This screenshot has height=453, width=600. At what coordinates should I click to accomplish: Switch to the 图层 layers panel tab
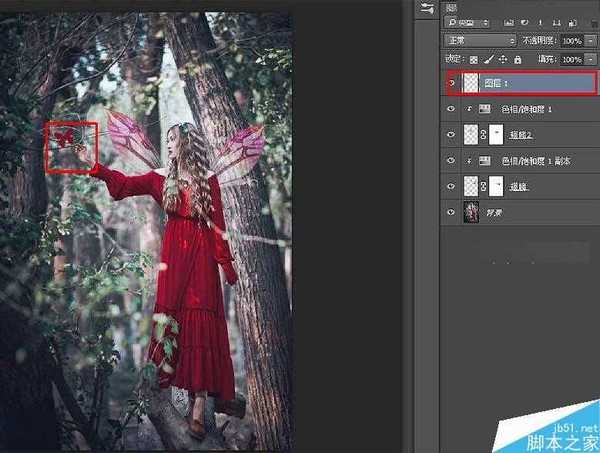(x=452, y=7)
